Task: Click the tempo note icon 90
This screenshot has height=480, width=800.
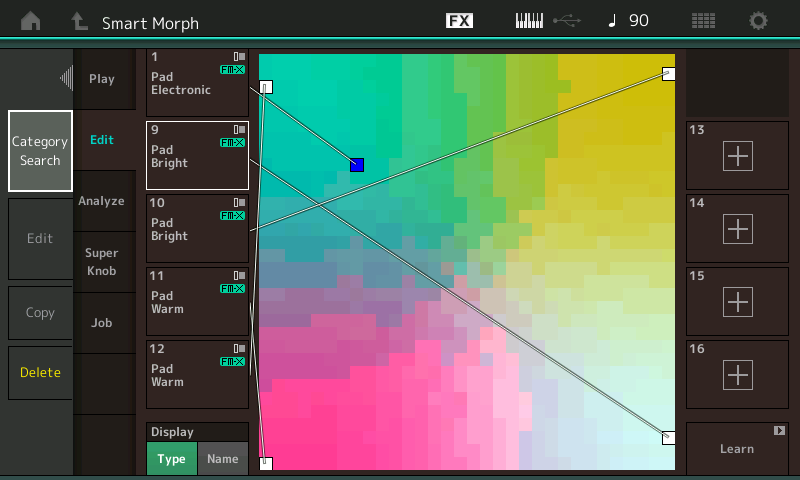Action: 628,21
